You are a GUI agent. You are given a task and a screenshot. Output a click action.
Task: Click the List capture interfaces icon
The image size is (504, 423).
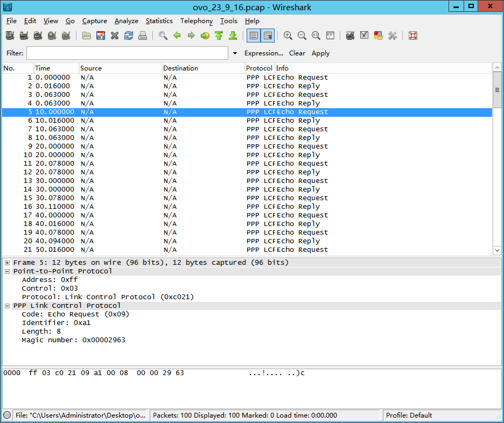point(10,36)
